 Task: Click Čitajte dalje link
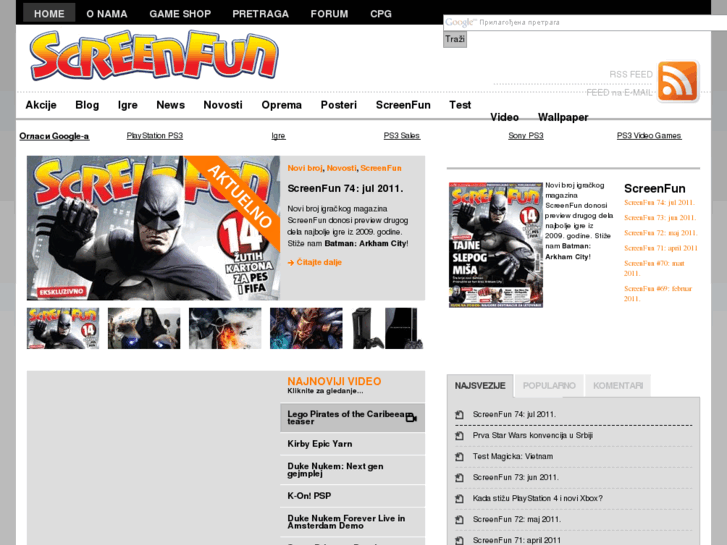point(319,263)
